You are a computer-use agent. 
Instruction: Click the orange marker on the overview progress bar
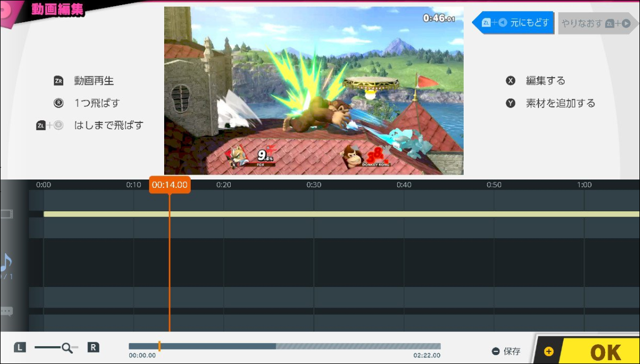point(159,346)
